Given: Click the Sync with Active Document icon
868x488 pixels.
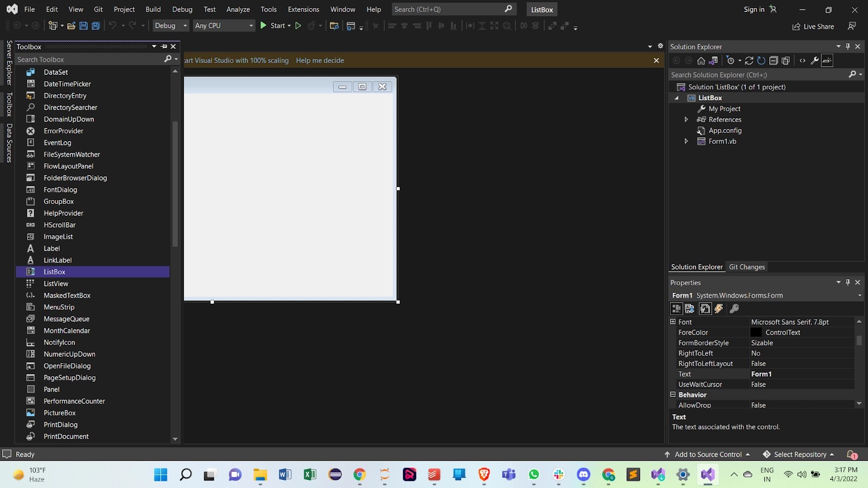Looking at the screenshot, I should (749, 61).
